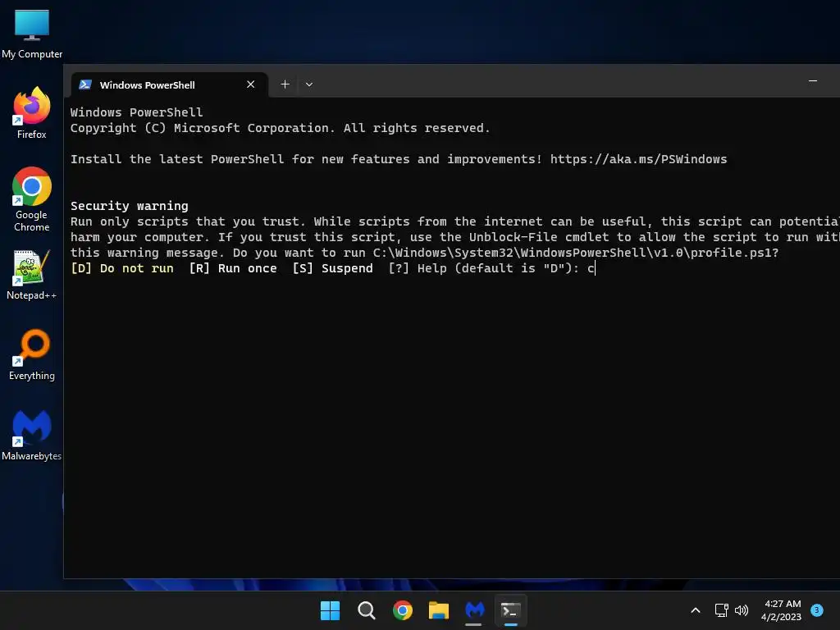
Task: Open File Explorer from the taskbar
Action: pyautogui.click(x=439, y=610)
